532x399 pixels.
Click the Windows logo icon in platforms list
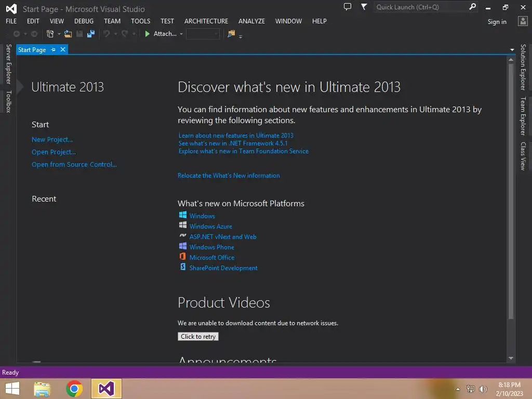[x=182, y=215]
